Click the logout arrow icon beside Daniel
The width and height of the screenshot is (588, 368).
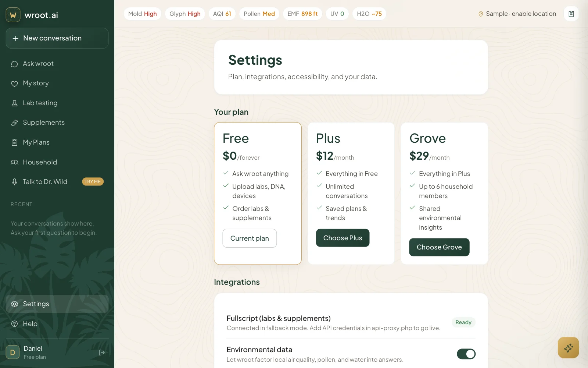pos(102,353)
